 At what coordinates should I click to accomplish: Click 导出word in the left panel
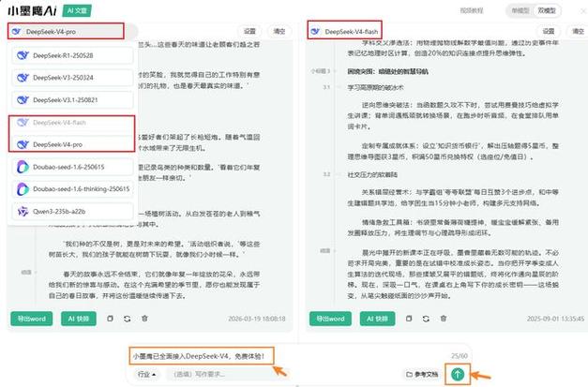coord(32,319)
